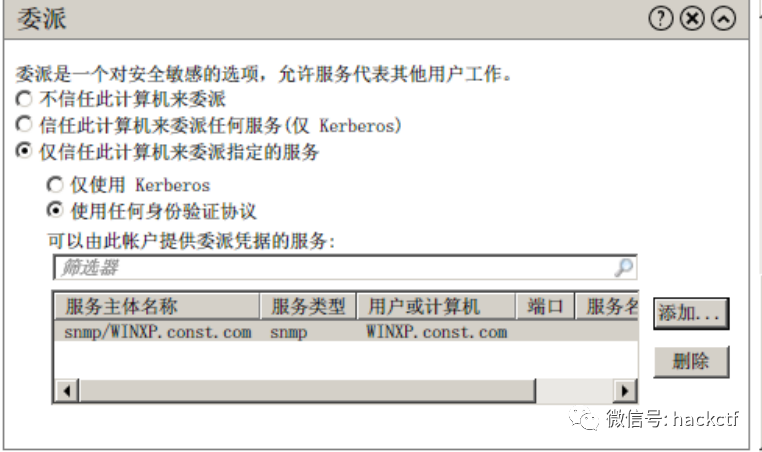762x452 pixels.
Task: Sort by 服务类型 column header
Action: (x=308, y=306)
